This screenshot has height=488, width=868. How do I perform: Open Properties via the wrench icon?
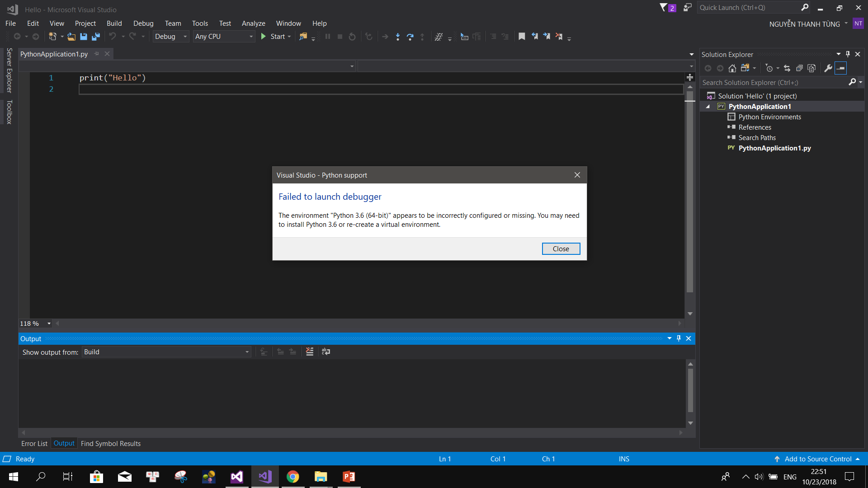(x=828, y=68)
